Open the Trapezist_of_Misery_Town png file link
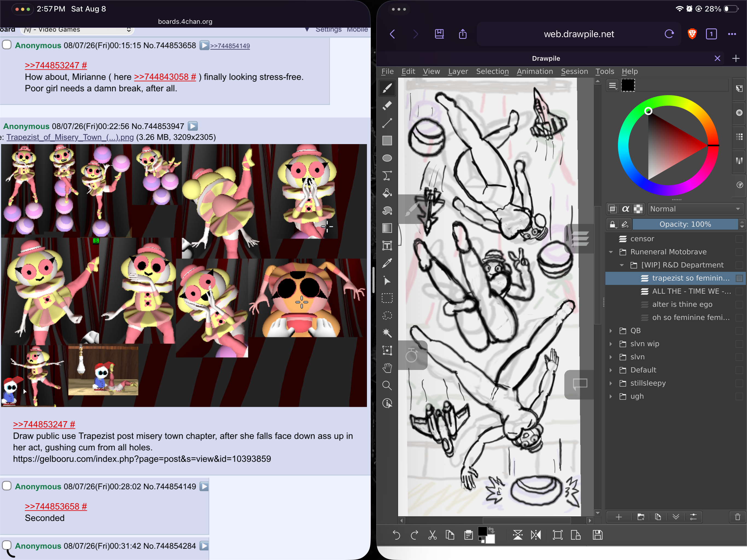The width and height of the screenshot is (747, 560). click(70, 137)
